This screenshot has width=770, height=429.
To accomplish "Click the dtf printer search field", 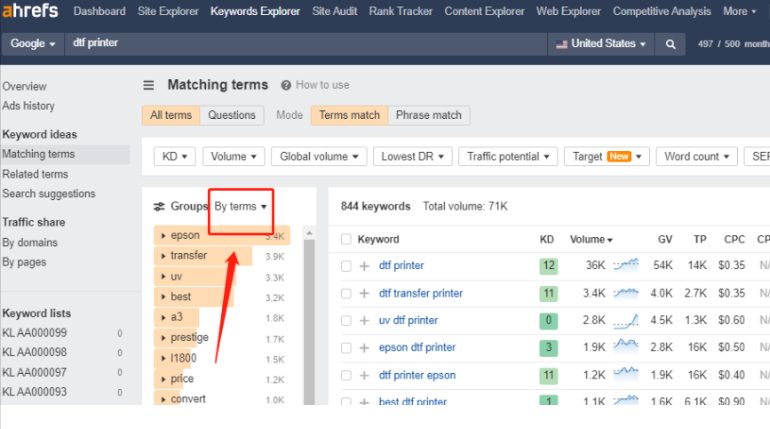I will pyautogui.click(x=300, y=44).
